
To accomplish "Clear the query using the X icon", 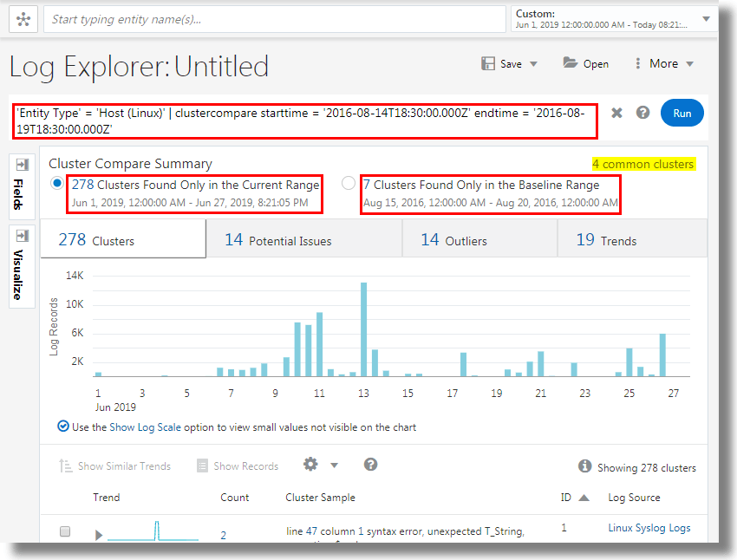I will pyautogui.click(x=617, y=113).
